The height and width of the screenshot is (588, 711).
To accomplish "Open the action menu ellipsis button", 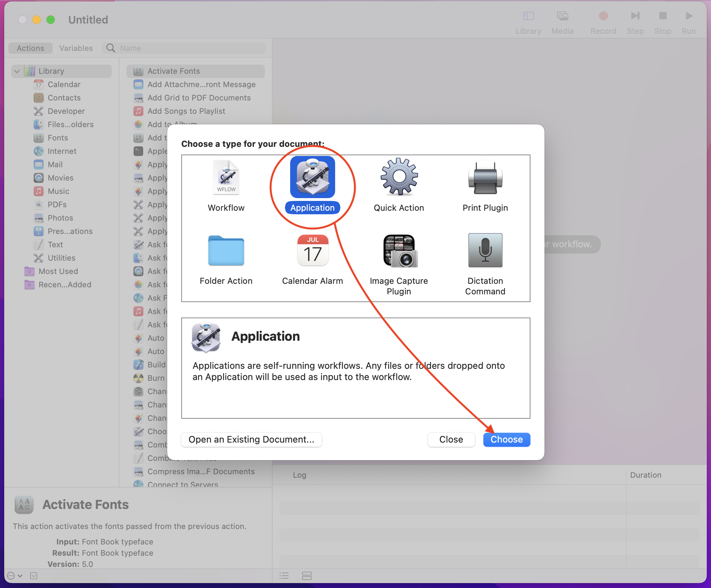I will coord(15,576).
